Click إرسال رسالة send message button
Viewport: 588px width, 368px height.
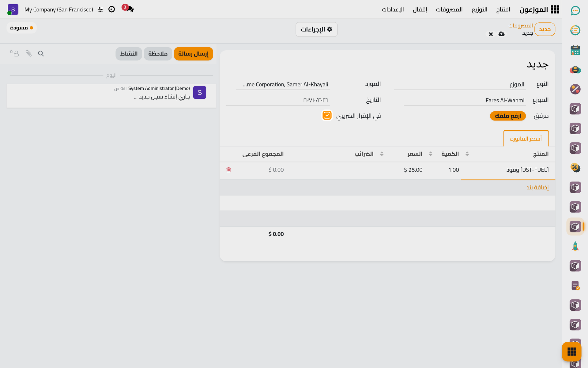(x=193, y=54)
